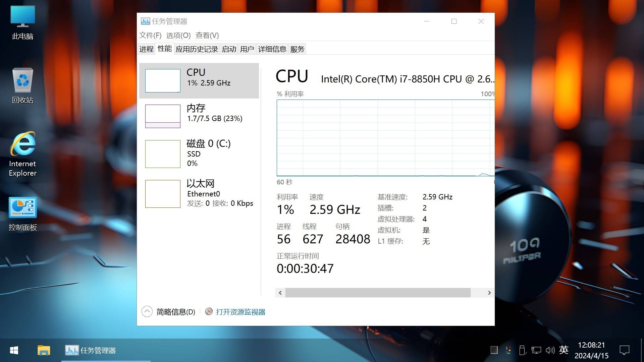Click the 内存 mini graph thumbnail

163,116
